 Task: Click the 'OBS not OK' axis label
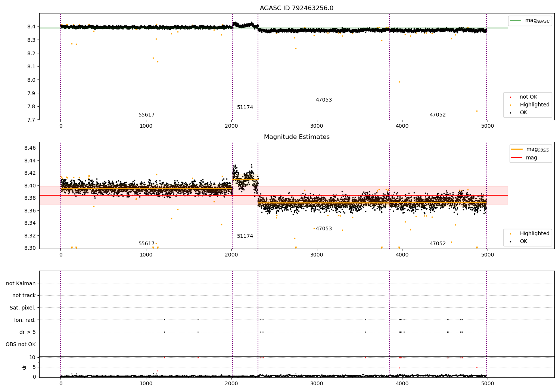pos(21,344)
